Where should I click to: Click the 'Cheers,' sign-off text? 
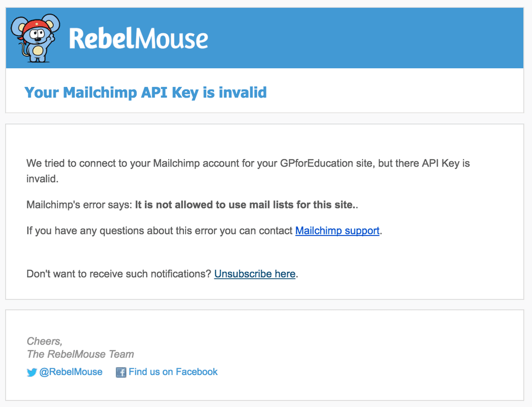pos(45,341)
